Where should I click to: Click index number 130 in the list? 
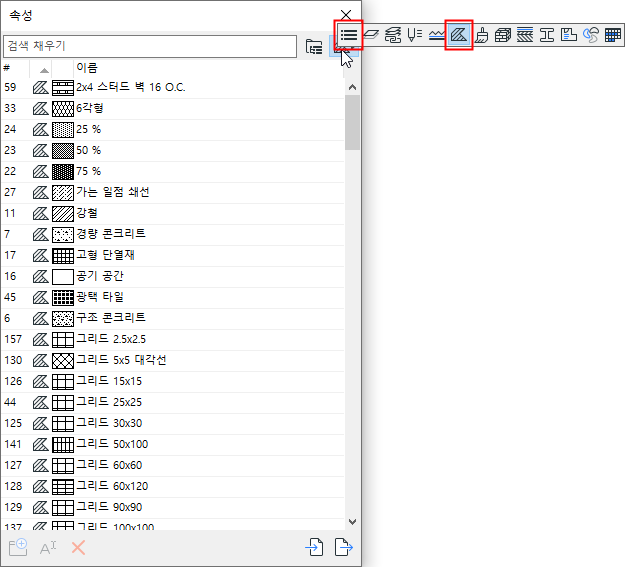tap(13, 360)
